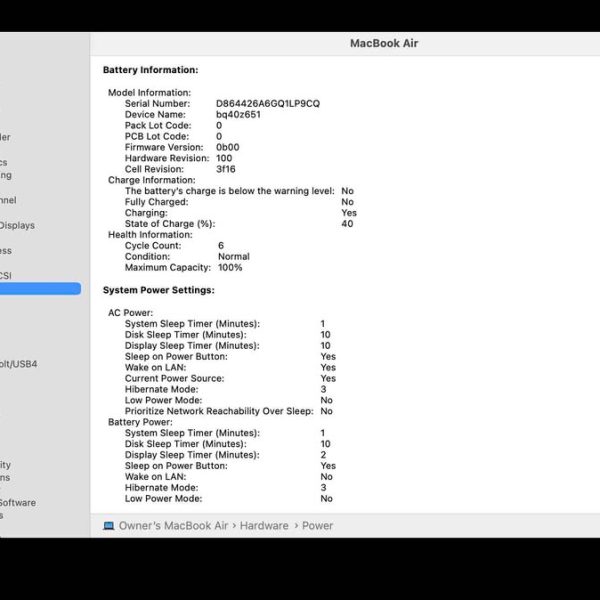
Task: Click Display Sleep Timer value 2
Action: (x=323, y=455)
